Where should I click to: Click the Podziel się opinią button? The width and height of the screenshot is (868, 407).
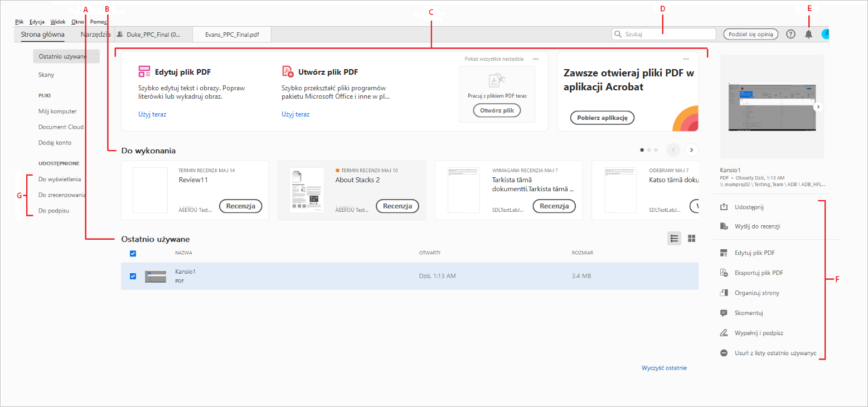click(750, 34)
